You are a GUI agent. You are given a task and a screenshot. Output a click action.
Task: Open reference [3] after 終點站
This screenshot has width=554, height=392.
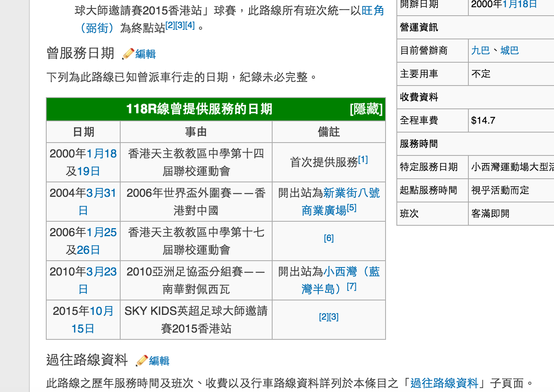tap(180, 25)
